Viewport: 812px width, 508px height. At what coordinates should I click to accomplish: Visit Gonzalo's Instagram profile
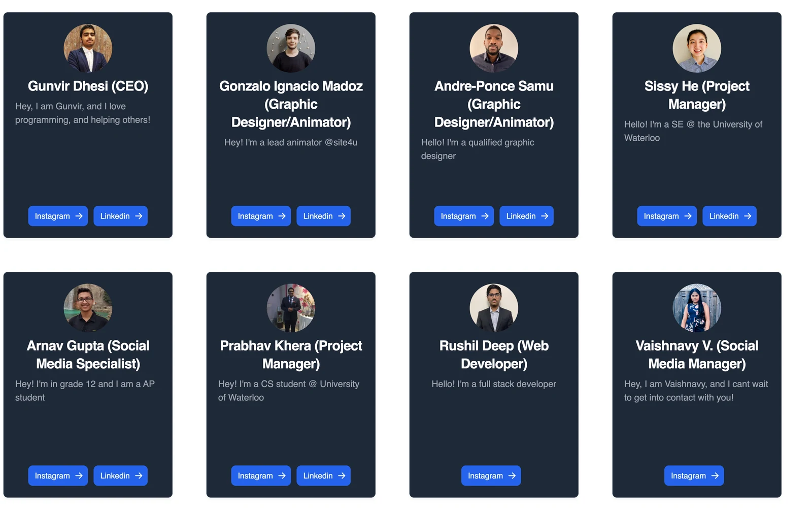261,216
